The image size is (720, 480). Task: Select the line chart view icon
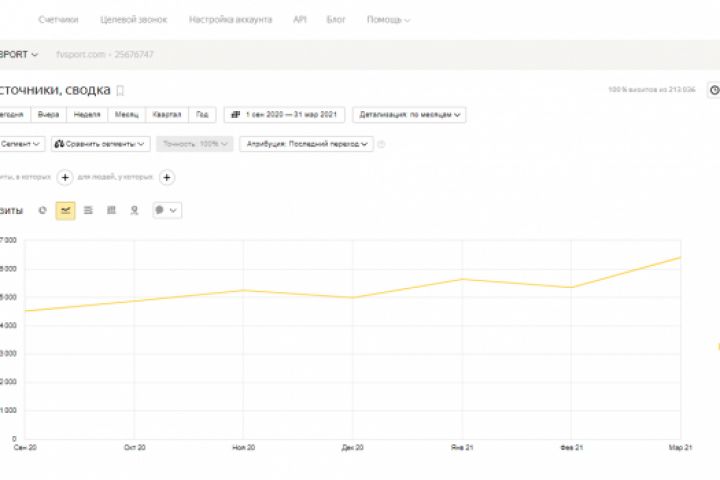click(65, 210)
